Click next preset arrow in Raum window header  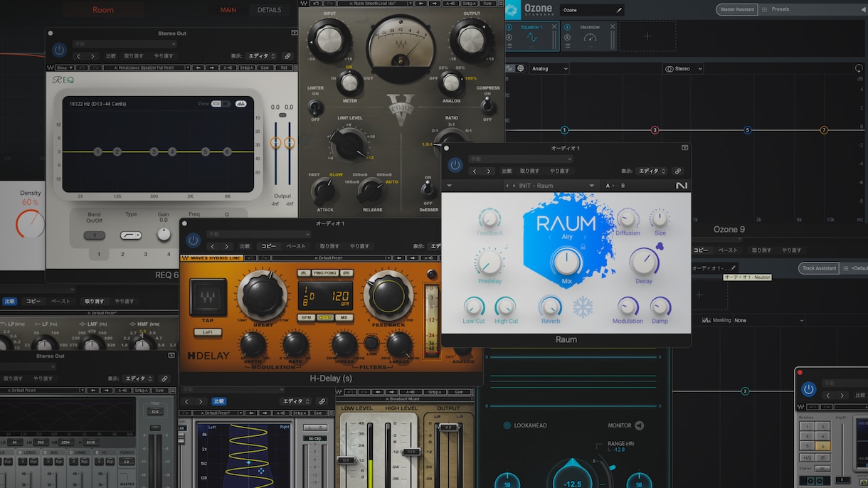click(x=489, y=171)
